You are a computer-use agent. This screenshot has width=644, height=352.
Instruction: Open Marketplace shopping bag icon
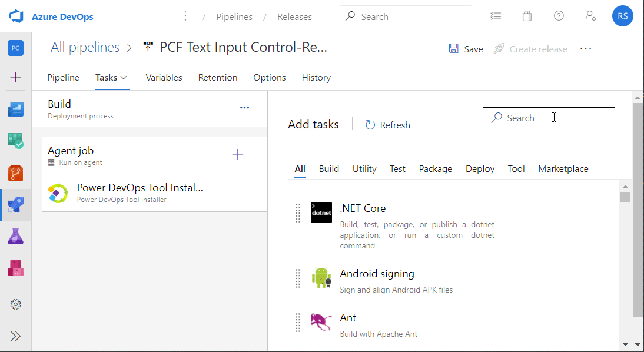[x=527, y=16]
